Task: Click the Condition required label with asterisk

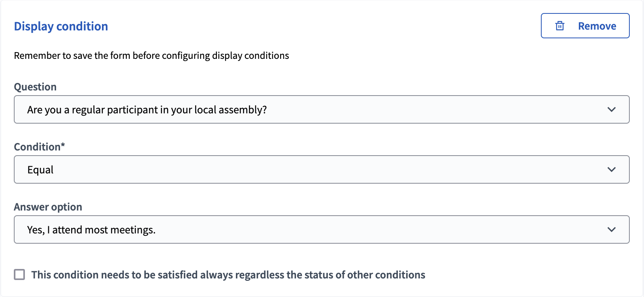Action: tap(39, 147)
